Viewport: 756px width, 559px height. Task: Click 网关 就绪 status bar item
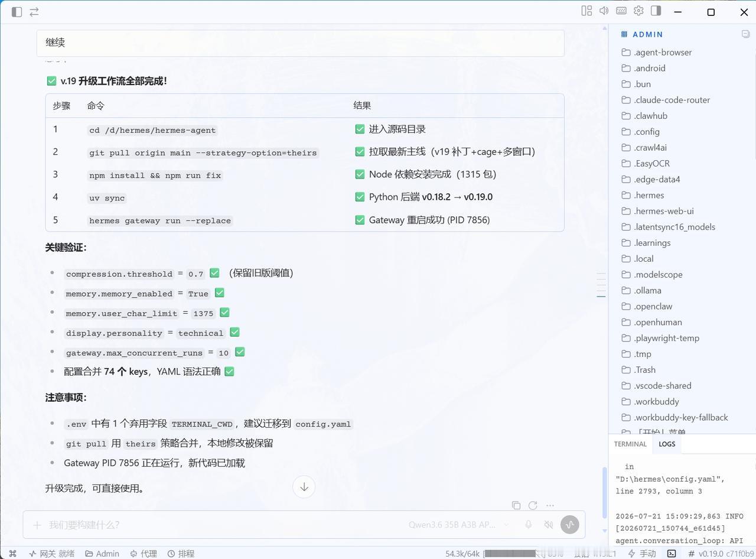pyautogui.click(x=52, y=554)
